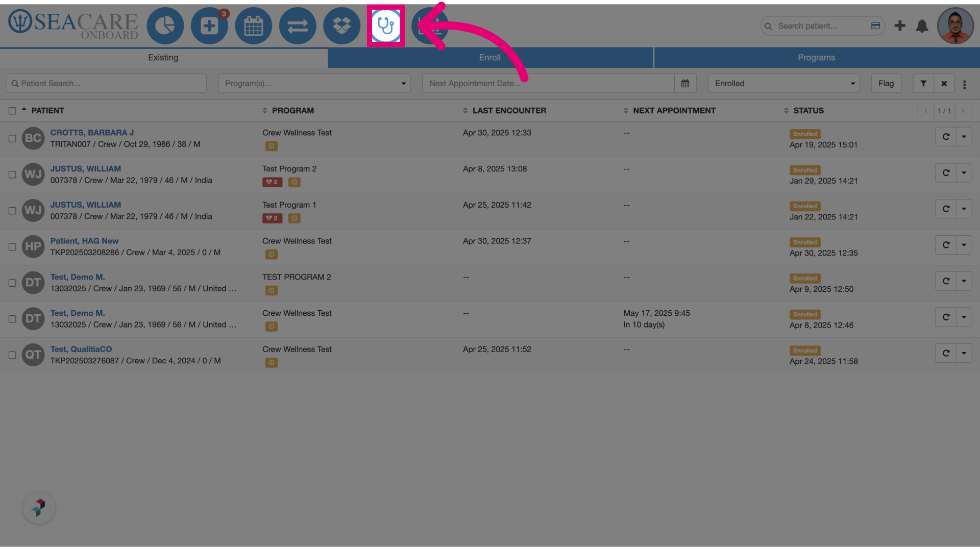The height and width of the screenshot is (551, 980).
Task: Sort by PATIENT column header
Action: [x=47, y=111]
